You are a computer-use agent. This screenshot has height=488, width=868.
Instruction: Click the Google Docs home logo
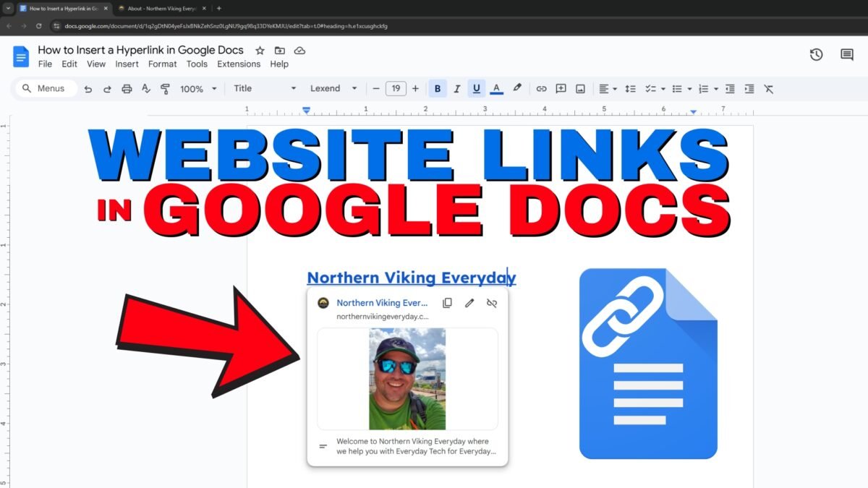[21, 56]
